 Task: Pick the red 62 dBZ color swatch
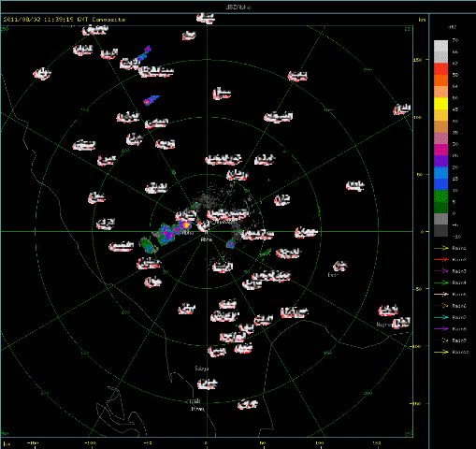(x=440, y=69)
